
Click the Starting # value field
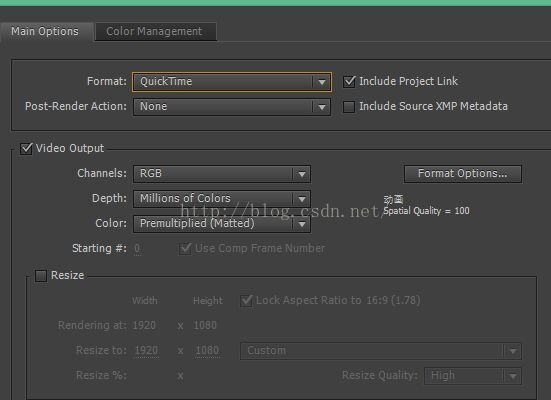tap(137, 249)
